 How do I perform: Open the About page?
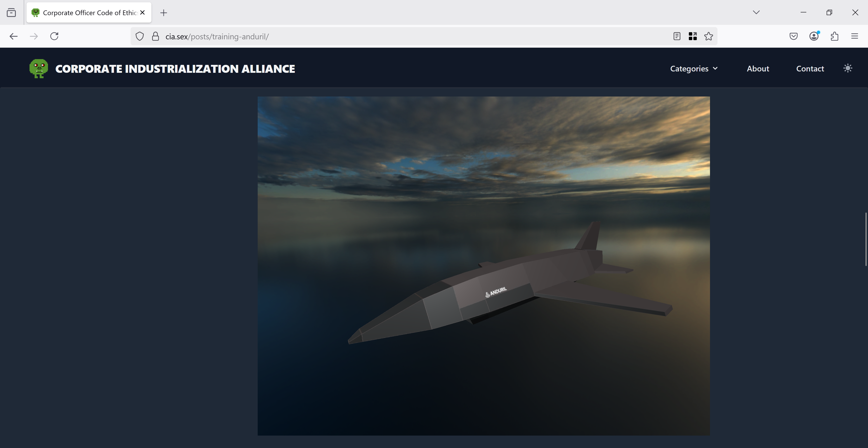click(758, 68)
